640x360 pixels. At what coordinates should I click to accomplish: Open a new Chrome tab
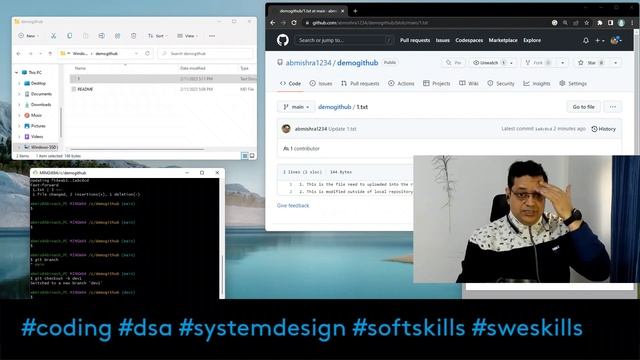click(355, 11)
